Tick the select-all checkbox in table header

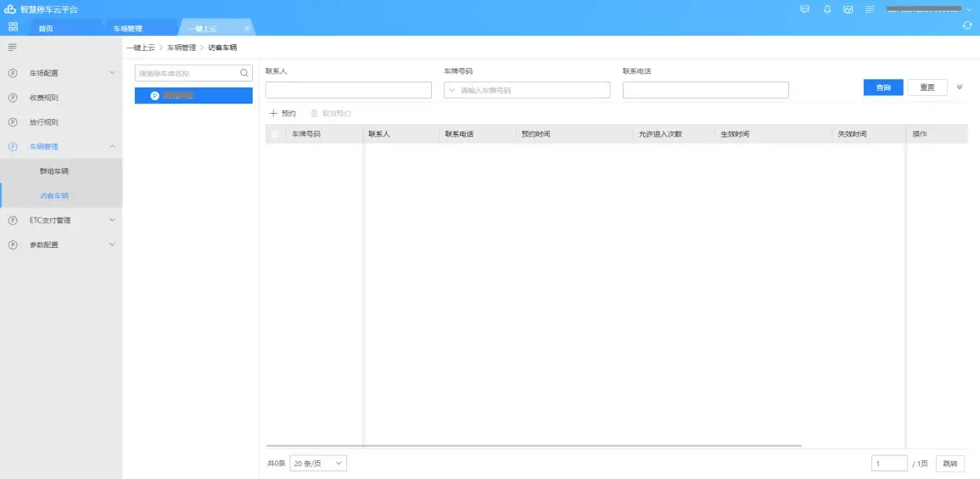tap(274, 134)
